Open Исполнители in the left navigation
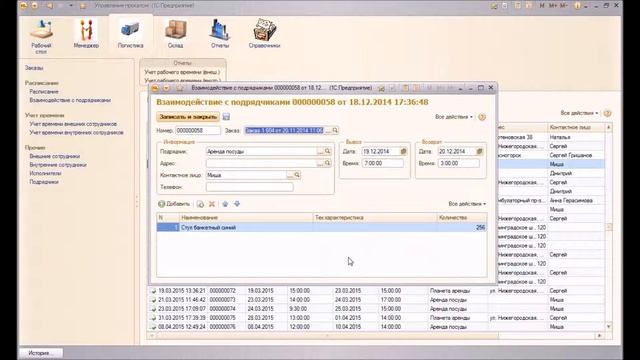Screen dimensions: 640x360 coord(45,173)
